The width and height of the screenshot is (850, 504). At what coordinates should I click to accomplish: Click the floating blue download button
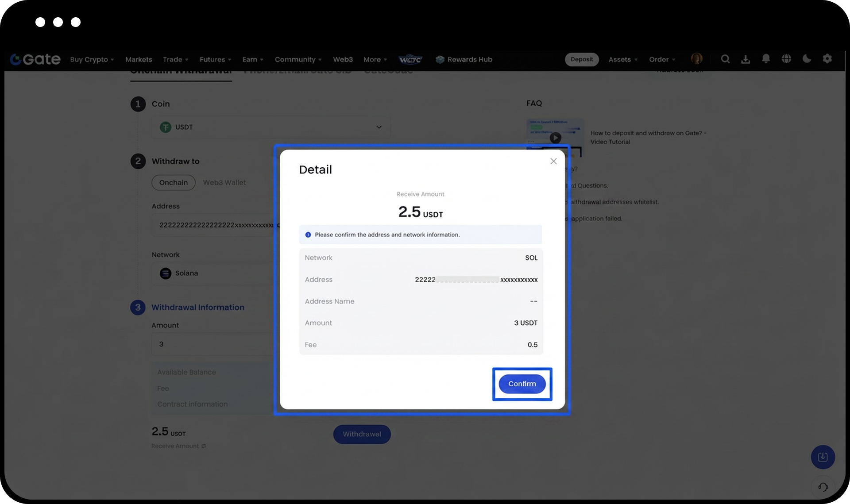click(x=823, y=457)
